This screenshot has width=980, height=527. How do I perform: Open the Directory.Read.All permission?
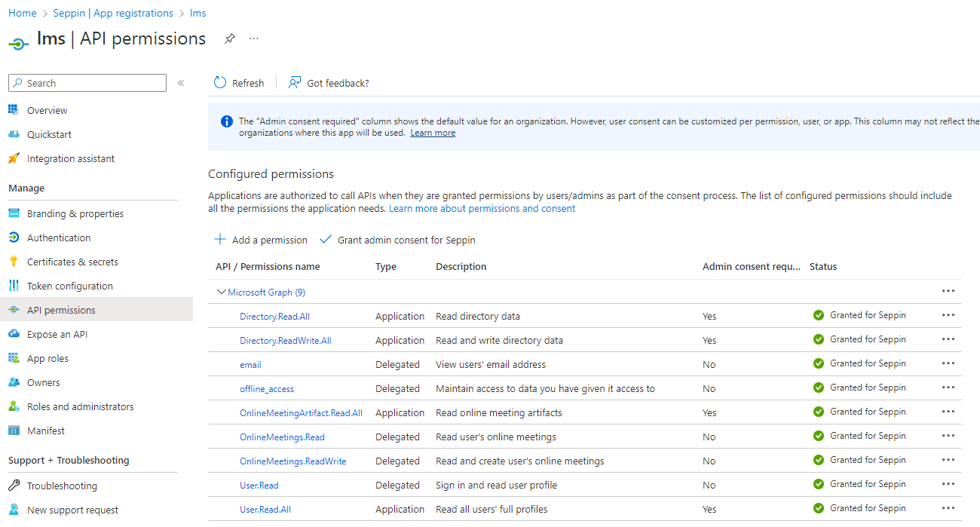(x=274, y=316)
